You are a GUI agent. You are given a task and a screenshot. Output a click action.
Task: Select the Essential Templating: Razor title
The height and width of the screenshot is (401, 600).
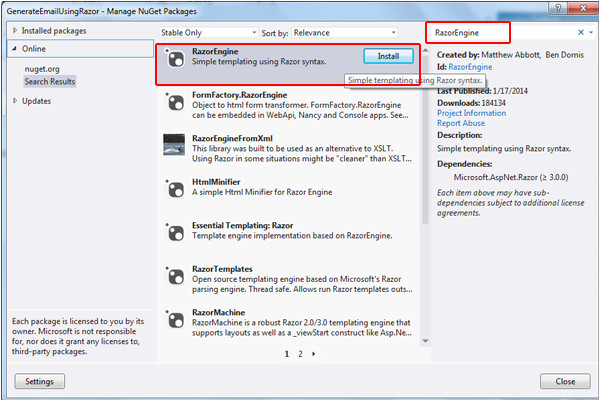(243, 226)
